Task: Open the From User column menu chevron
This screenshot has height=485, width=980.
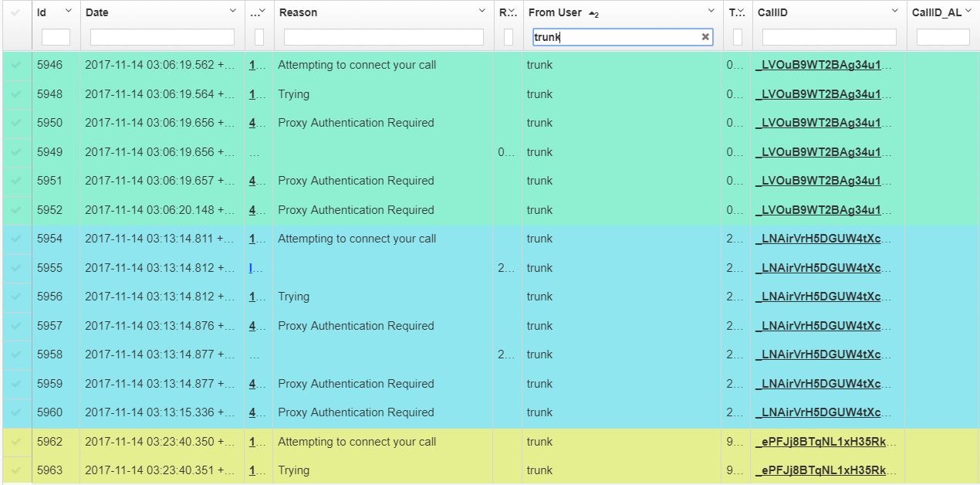Action: pyautogui.click(x=711, y=12)
